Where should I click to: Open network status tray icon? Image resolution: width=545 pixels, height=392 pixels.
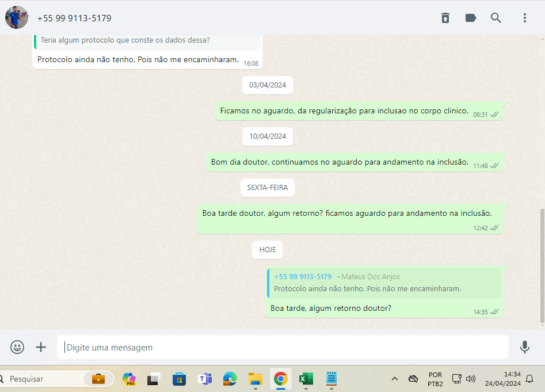(456, 379)
